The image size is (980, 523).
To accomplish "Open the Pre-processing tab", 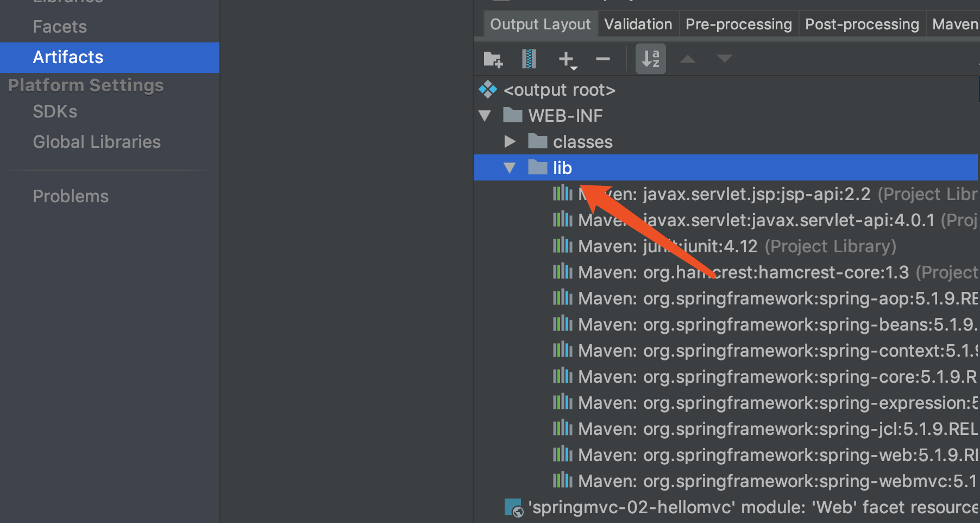I will coord(738,24).
